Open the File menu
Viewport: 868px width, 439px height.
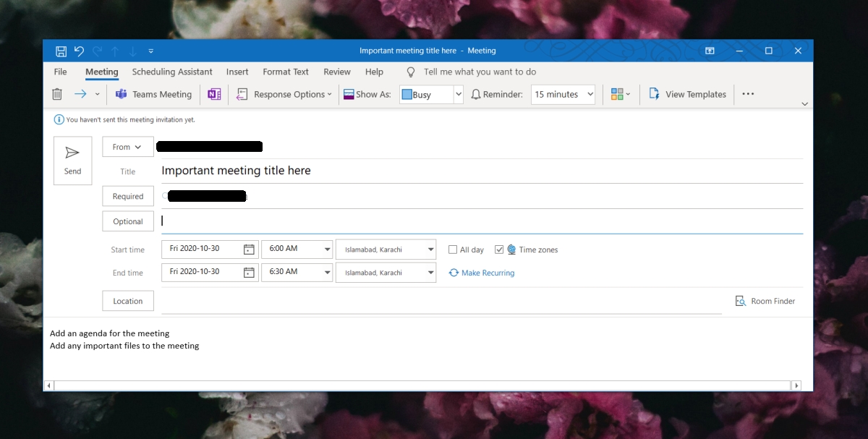61,72
